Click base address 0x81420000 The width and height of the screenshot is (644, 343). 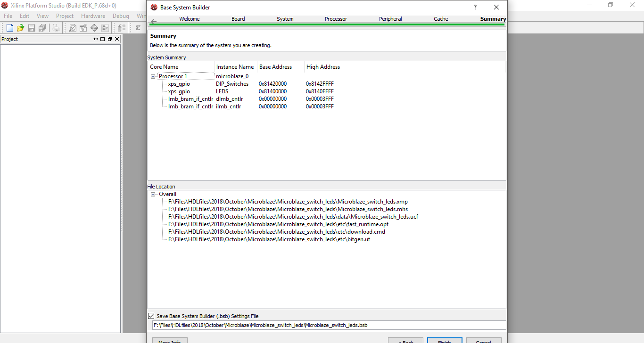click(x=272, y=84)
